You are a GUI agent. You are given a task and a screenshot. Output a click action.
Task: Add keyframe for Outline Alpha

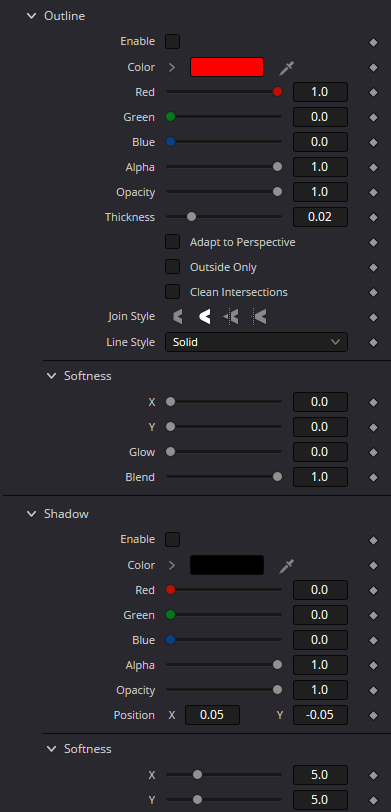pos(373,168)
